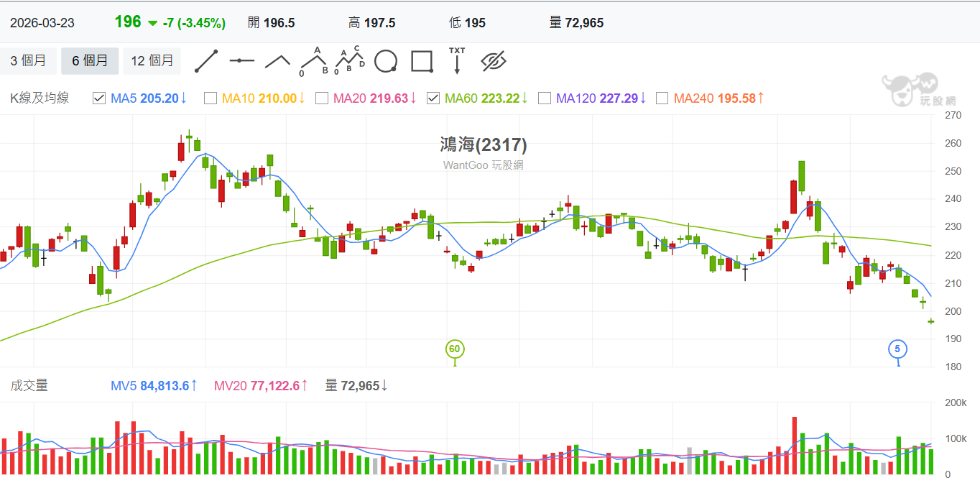Viewport: 980px width, 483px height.
Task: Switch to the 3個月 time range
Action: [x=29, y=61]
